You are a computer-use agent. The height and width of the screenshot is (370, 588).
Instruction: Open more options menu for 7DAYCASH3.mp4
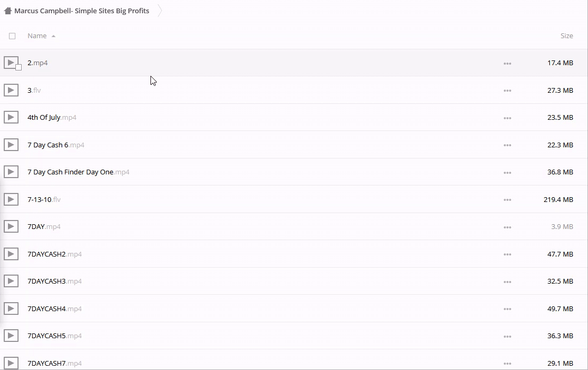507,281
